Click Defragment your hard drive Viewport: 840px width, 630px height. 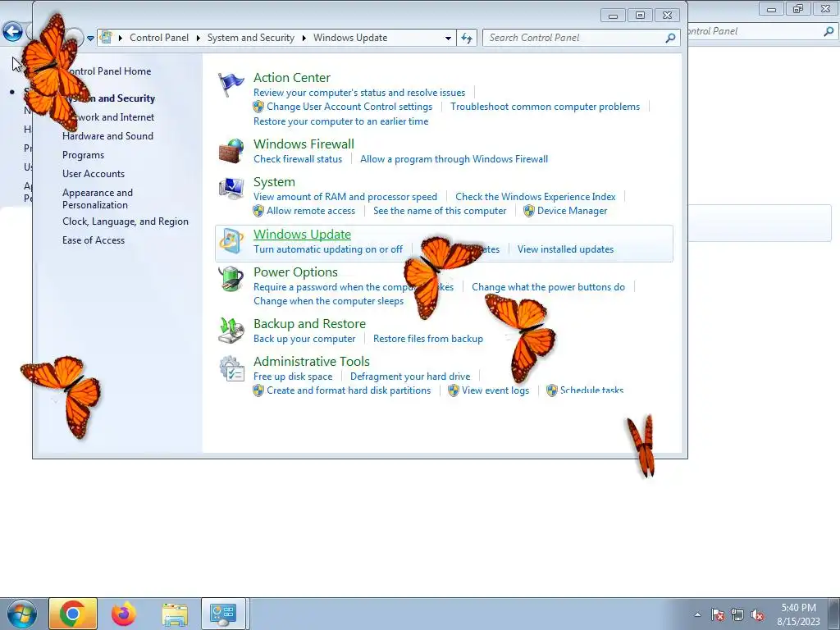click(x=410, y=376)
